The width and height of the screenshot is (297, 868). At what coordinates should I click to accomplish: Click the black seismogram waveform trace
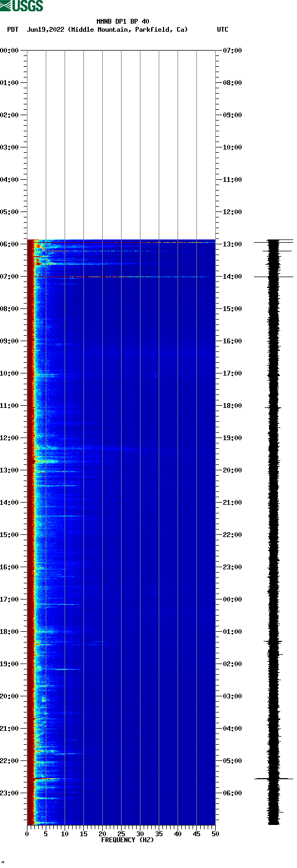coord(273,532)
